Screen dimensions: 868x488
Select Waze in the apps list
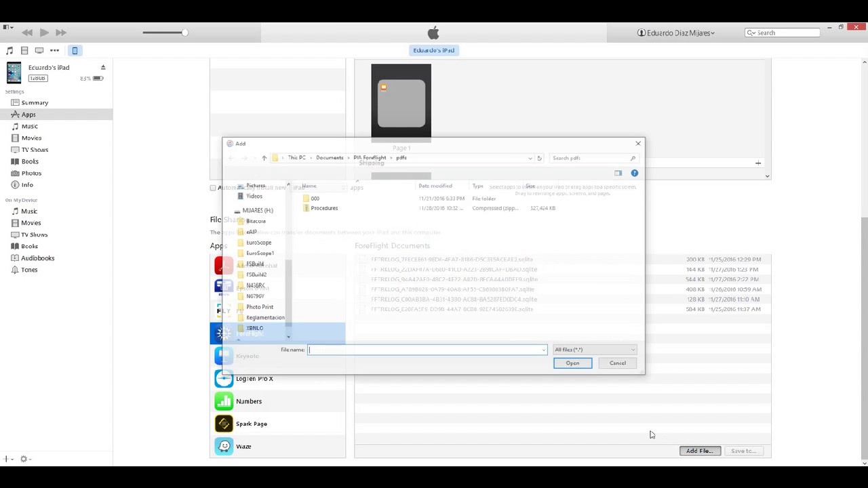click(x=278, y=446)
